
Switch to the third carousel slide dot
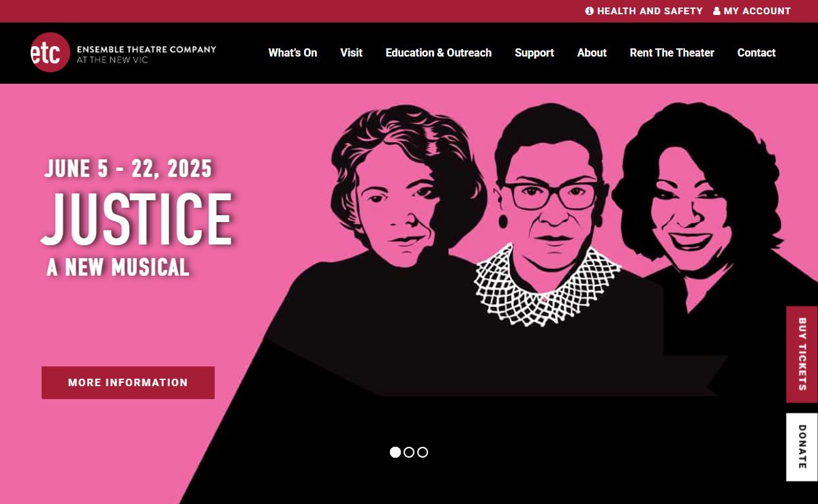[x=423, y=452]
